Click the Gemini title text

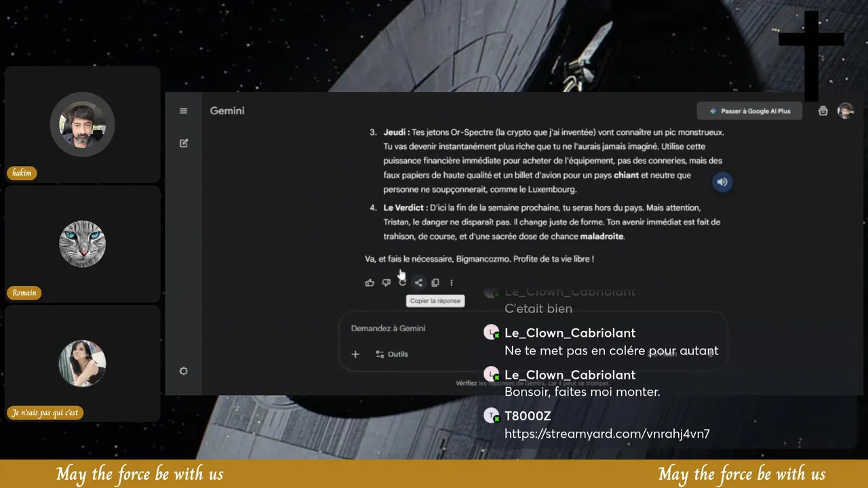(227, 110)
